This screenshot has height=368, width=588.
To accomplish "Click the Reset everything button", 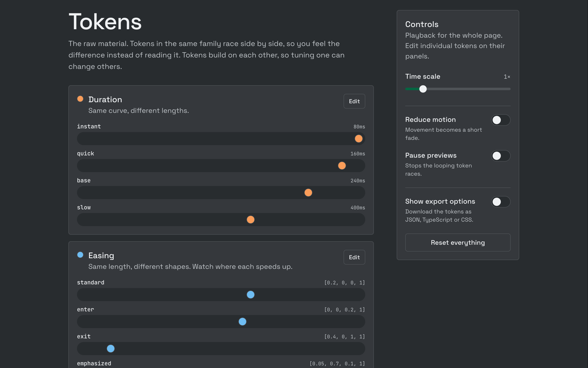I will [x=458, y=243].
